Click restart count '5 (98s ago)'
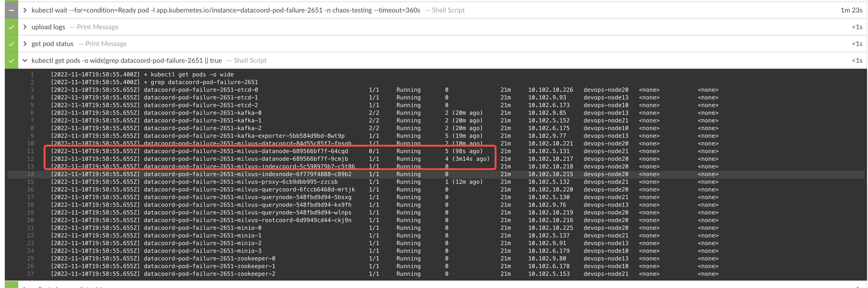Screen dimensions: 868x288 (464, 151)
